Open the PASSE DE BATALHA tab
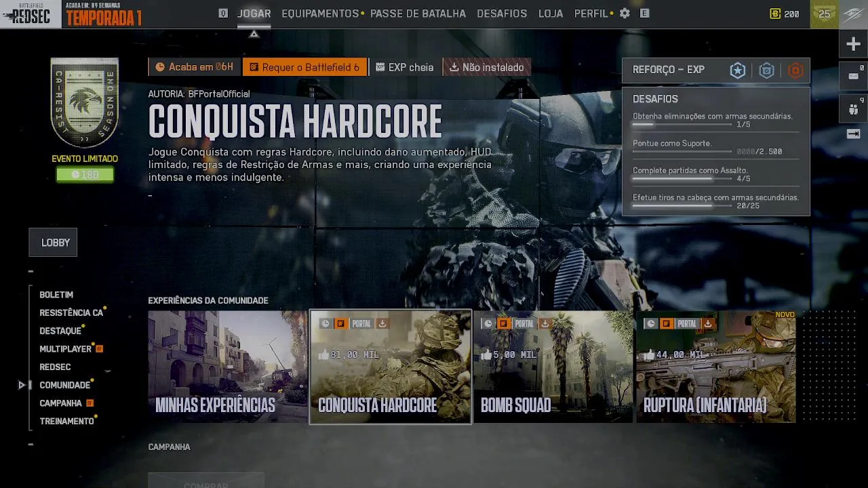This screenshot has height=488, width=868. pyautogui.click(x=418, y=14)
